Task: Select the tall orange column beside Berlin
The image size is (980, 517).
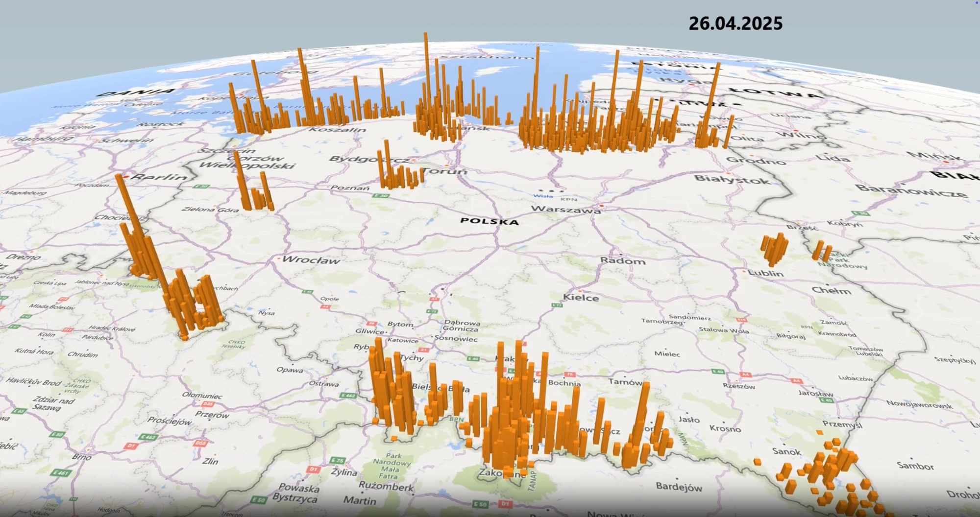Action: pos(132,223)
